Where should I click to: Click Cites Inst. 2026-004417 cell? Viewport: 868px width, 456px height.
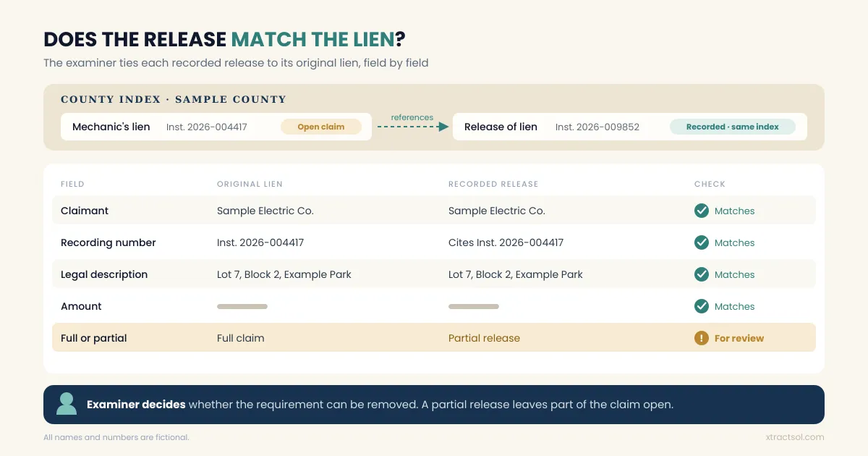tap(506, 242)
